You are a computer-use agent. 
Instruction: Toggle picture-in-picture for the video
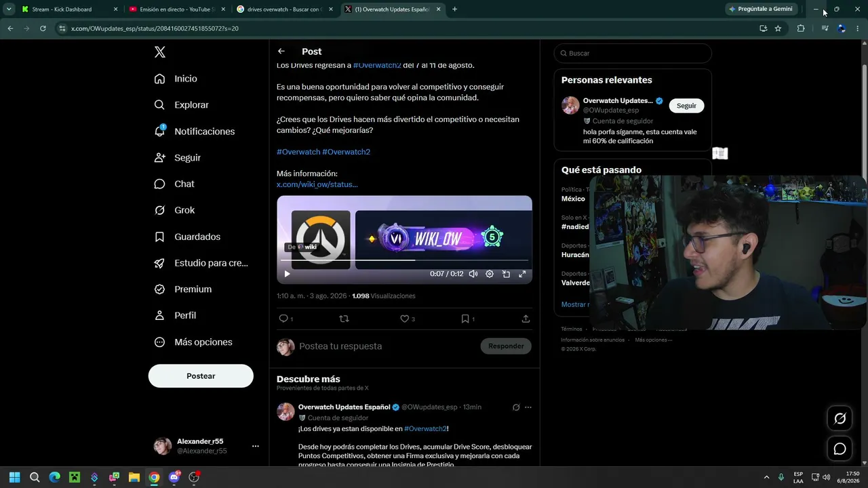tap(506, 274)
